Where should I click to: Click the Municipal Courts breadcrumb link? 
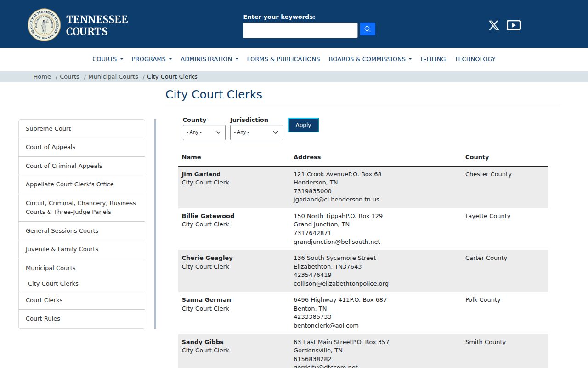pos(113,77)
